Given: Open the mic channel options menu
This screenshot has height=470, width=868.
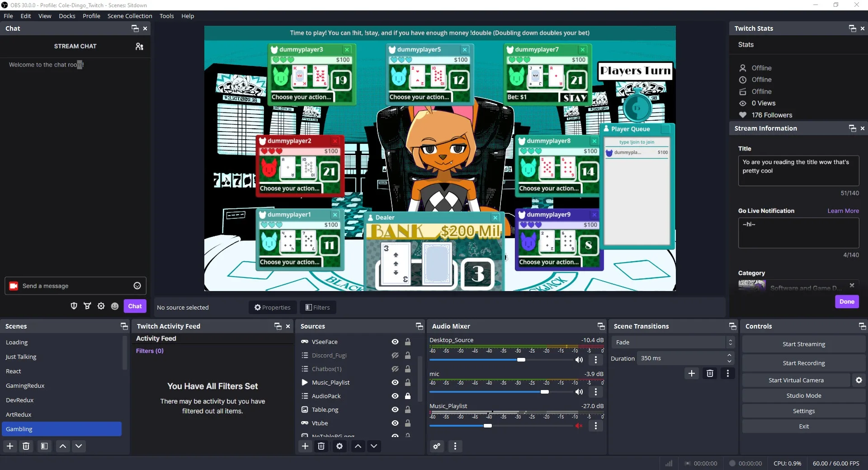Looking at the screenshot, I should [x=595, y=392].
